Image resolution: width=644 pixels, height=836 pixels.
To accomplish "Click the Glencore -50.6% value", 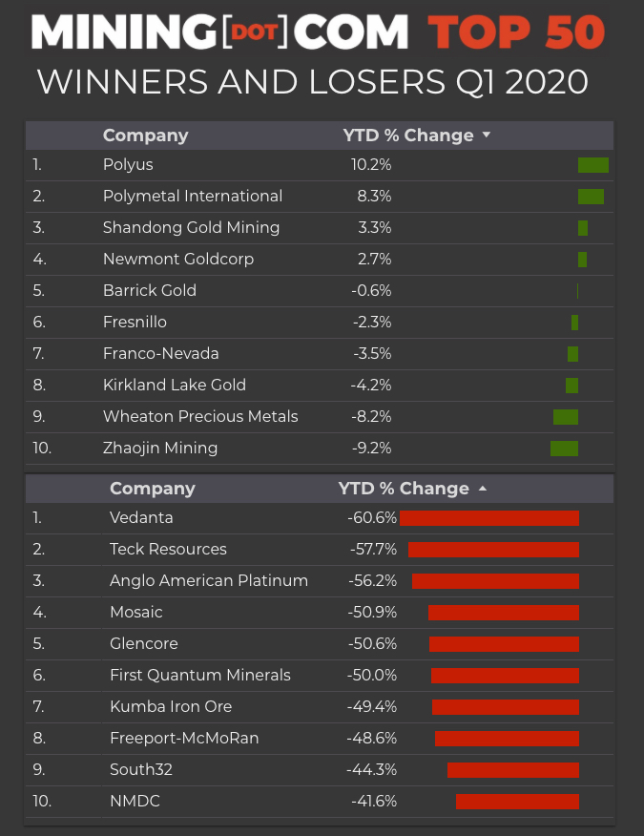I will coord(372,643).
